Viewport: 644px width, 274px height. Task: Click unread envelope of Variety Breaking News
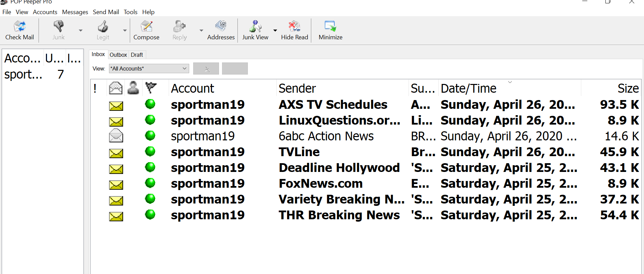pyautogui.click(x=116, y=200)
